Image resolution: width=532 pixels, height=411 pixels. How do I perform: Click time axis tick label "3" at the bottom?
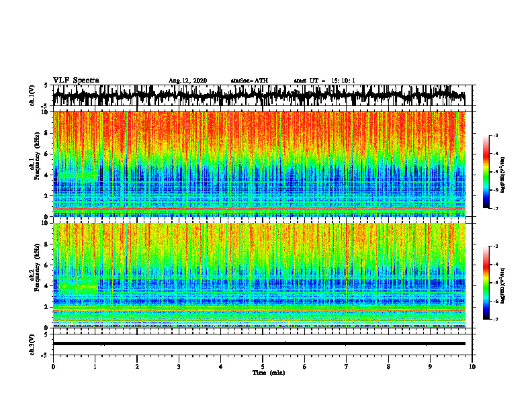pyautogui.click(x=179, y=367)
